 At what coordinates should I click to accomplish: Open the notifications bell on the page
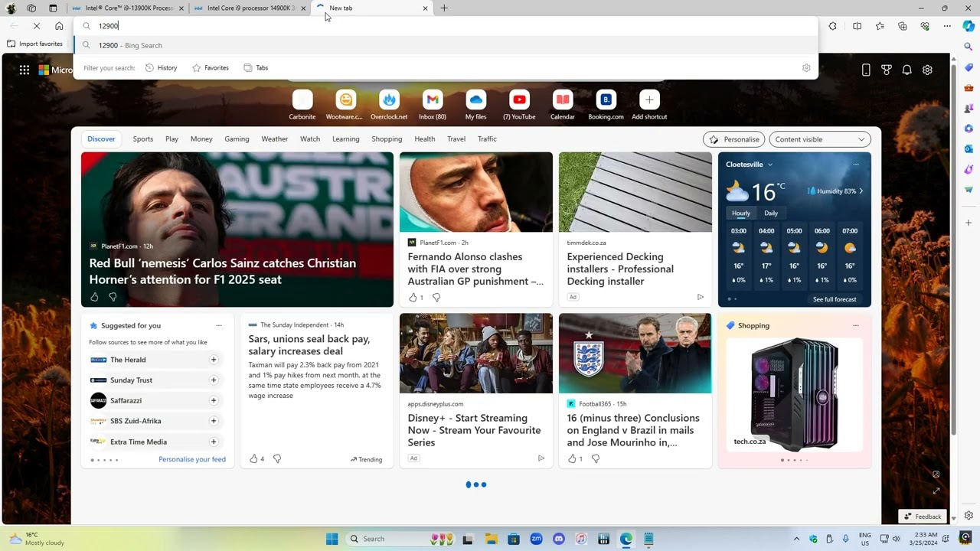[906, 70]
